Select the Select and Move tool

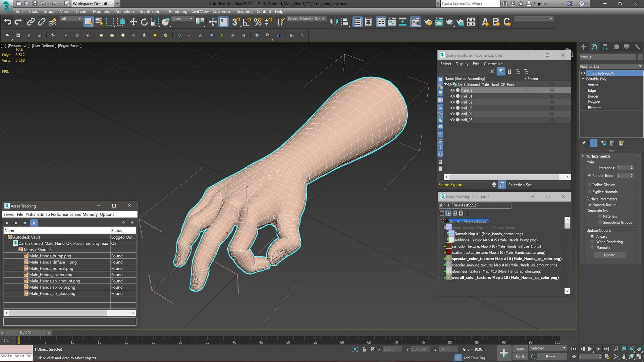pos(133,22)
